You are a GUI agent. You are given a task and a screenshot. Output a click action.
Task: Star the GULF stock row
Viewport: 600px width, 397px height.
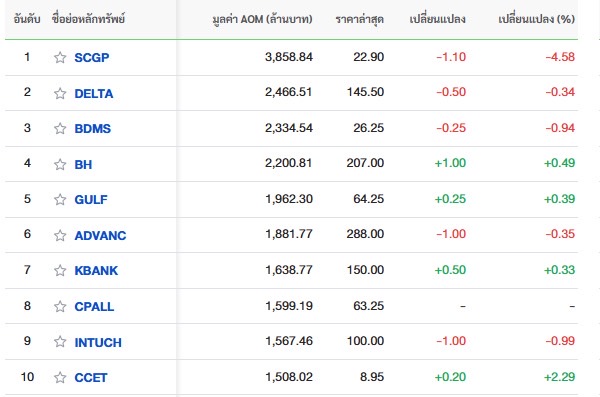click(x=60, y=199)
